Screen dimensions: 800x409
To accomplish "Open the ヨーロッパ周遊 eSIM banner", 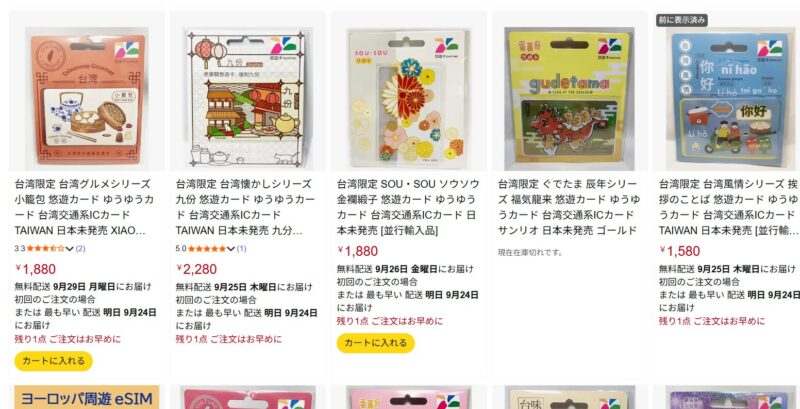I will click(x=87, y=397).
